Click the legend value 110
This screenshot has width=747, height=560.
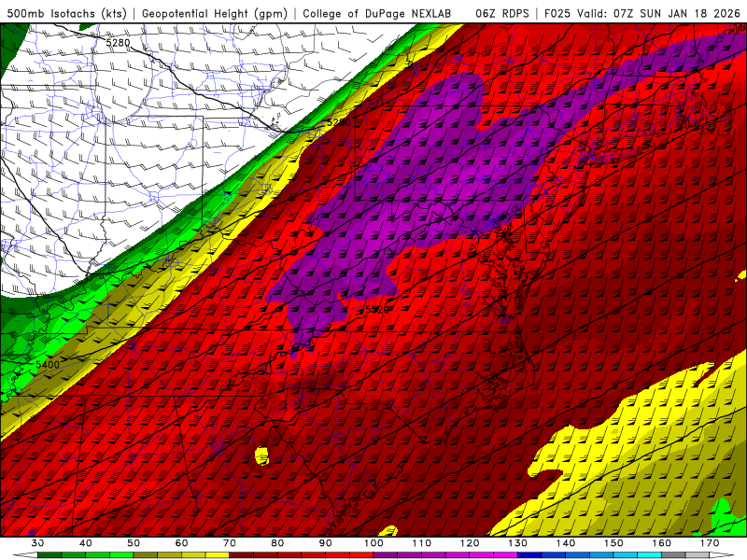(422, 543)
